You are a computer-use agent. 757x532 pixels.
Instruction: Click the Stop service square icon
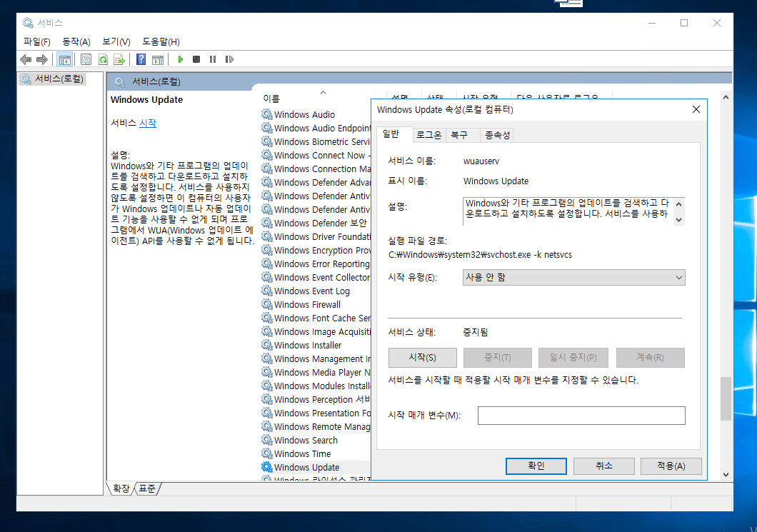(x=196, y=59)
